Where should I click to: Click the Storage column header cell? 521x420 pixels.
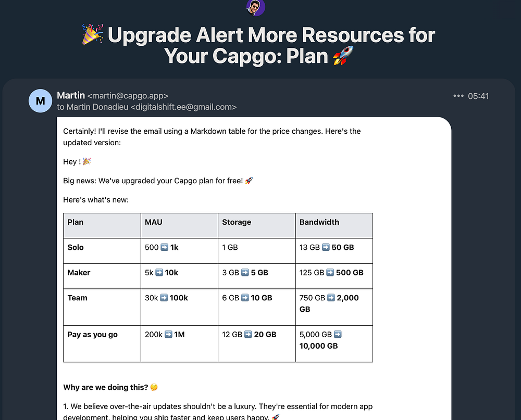(x=256, y=226)
